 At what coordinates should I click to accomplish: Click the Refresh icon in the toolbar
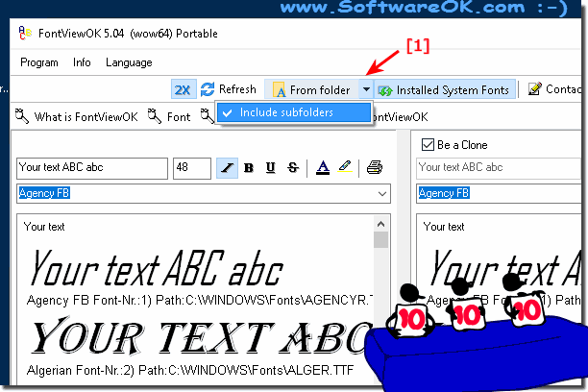[208, 89]
